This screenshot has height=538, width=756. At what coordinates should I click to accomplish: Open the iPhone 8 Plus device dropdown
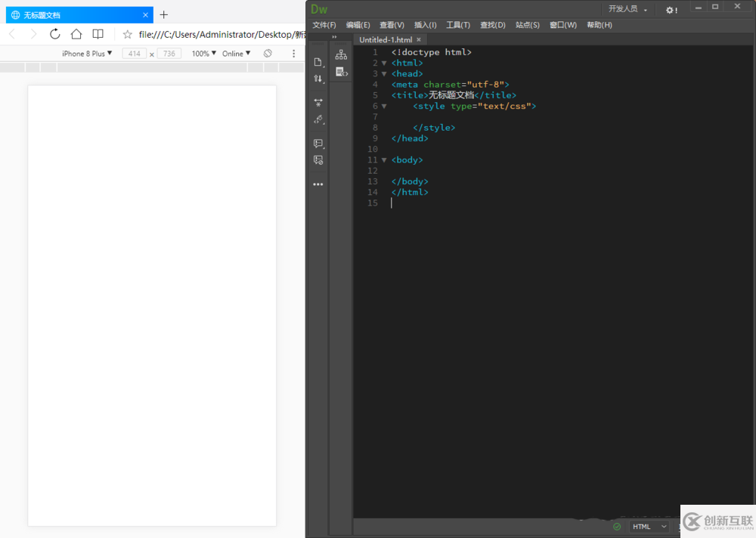(87, 54)
